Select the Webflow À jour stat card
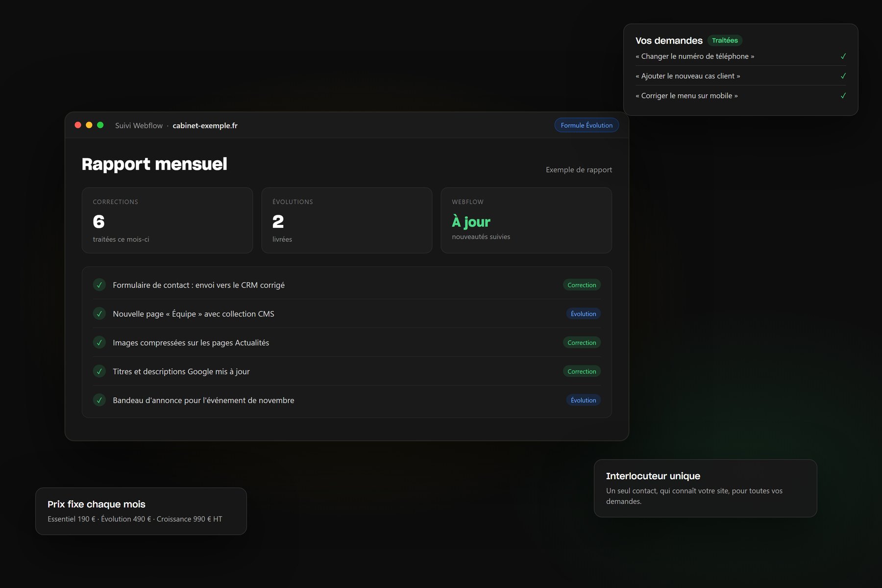 point(526,220)
